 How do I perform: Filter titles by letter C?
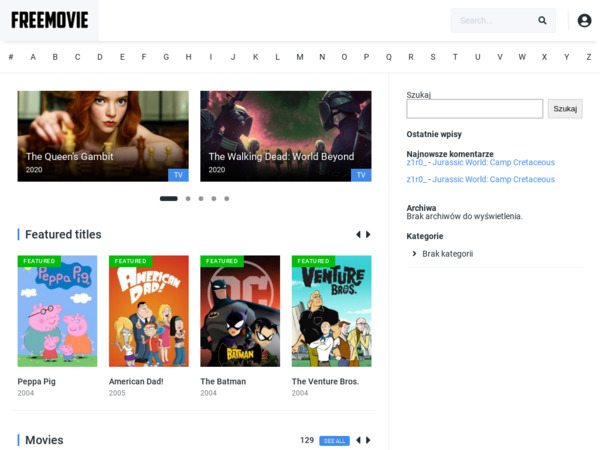coord(77,57)
